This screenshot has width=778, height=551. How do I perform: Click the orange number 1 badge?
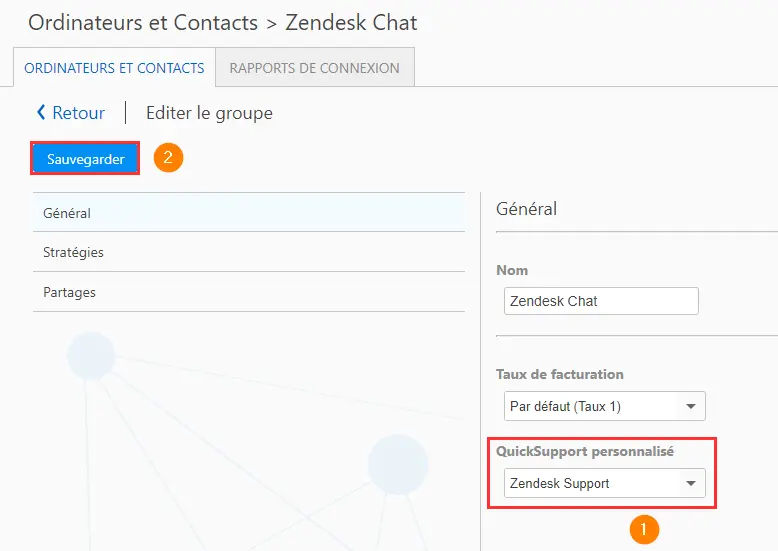[644, 530]
